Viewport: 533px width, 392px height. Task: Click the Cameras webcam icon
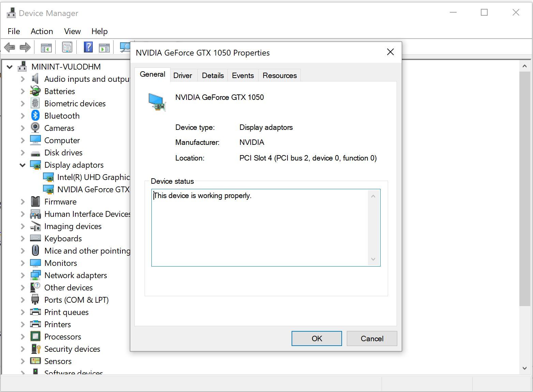pos(35,128)
